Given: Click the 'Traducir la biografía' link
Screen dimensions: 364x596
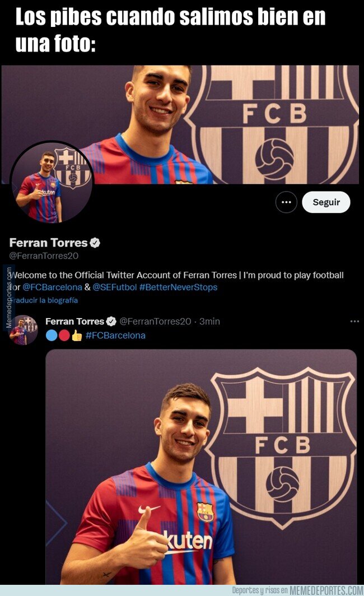Looking at the screenshot, I should click(x=44, y=300).
